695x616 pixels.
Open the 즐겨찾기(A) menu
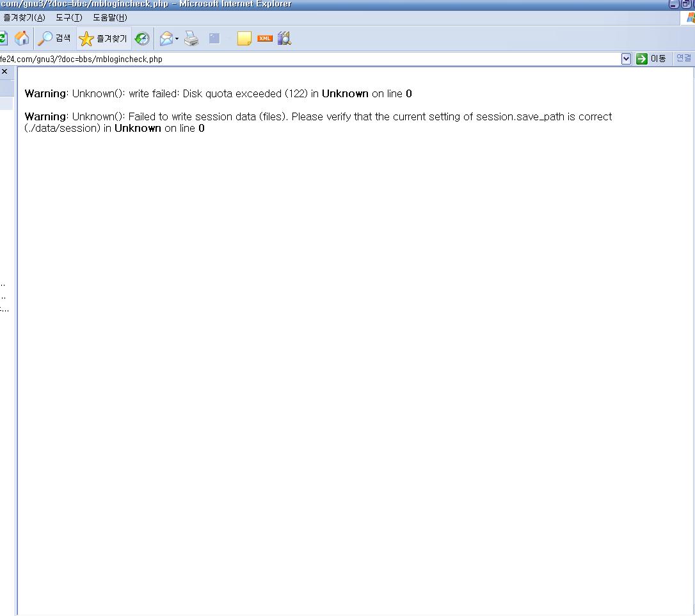pyautogui.click(x=24, y=17)
